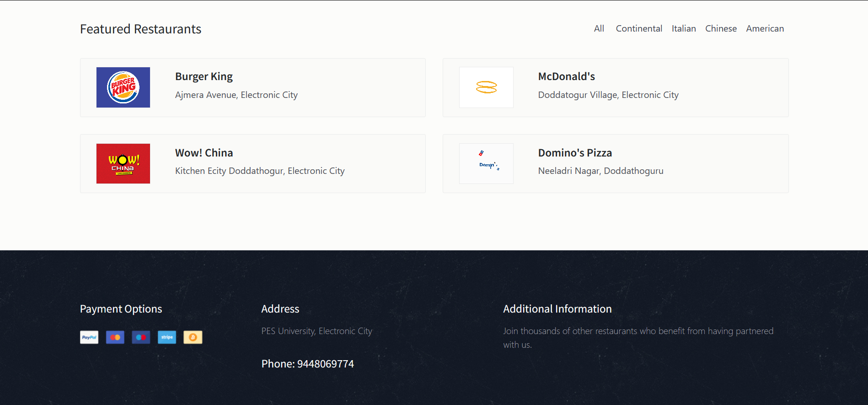Click the McDonald's logo image
This screenshot has width=868, height=405.
(486, 87)
